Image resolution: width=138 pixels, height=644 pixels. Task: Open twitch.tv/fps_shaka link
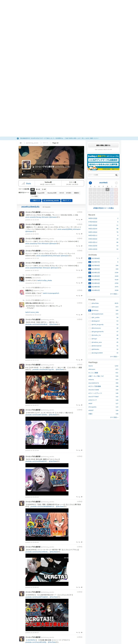pyautogui.click(x=45, y=280)
